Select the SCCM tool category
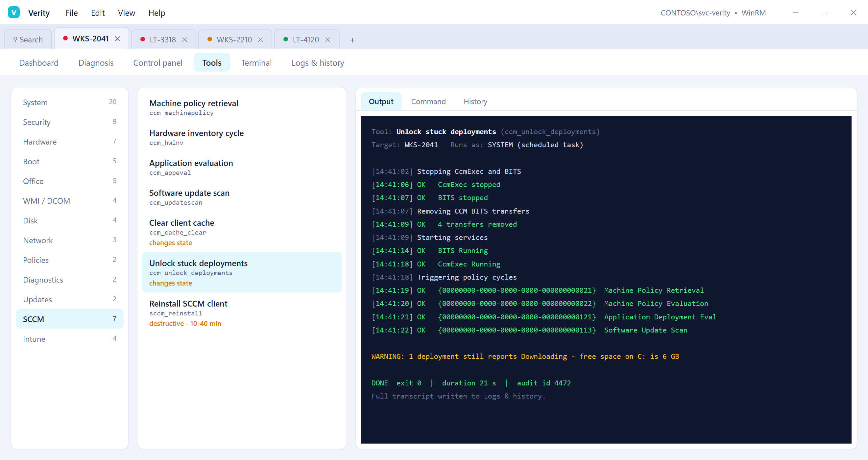Viewport: 868px width, 460px height. (70, 319)
